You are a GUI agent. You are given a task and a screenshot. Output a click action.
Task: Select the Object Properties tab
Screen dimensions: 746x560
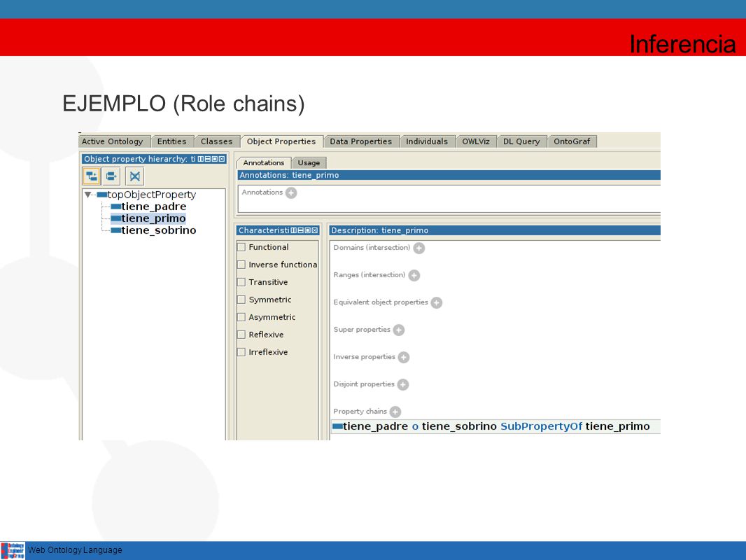281,141
